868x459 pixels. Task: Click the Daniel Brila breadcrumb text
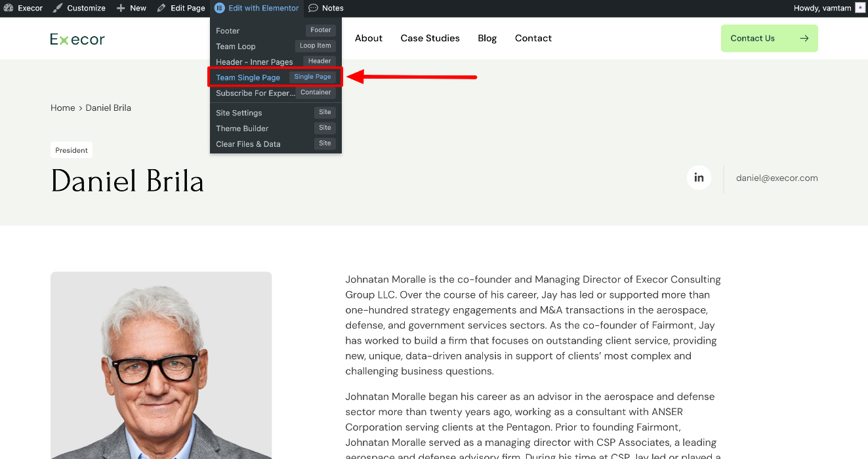coord(108,108)
